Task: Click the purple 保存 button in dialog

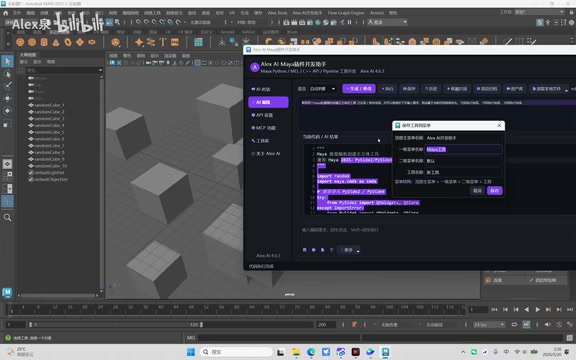Action: pyautogui.click(x=494, y=191)
